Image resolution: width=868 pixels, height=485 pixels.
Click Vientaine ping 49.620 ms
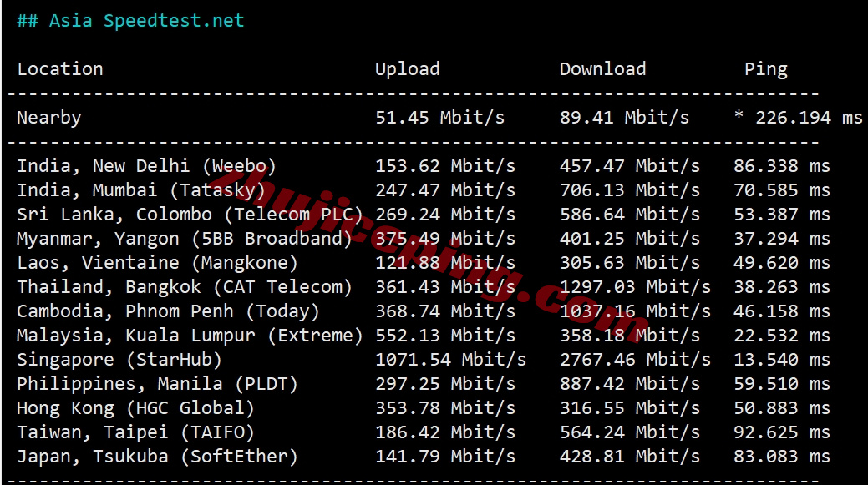[x=782, y=263]
